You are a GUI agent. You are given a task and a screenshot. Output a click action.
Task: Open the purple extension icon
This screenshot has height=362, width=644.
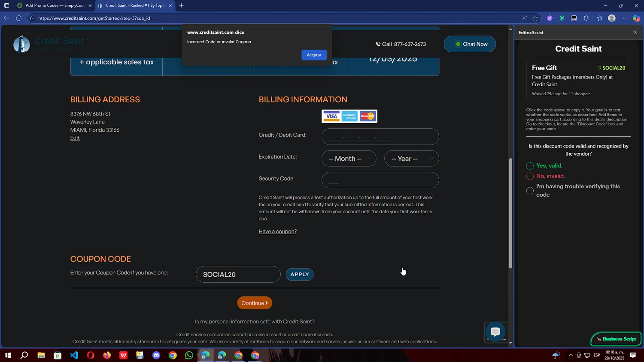pos(550,18)
